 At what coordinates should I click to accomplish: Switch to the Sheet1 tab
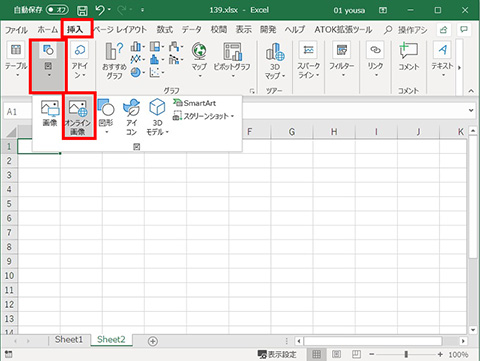click(x=69, y=340)
